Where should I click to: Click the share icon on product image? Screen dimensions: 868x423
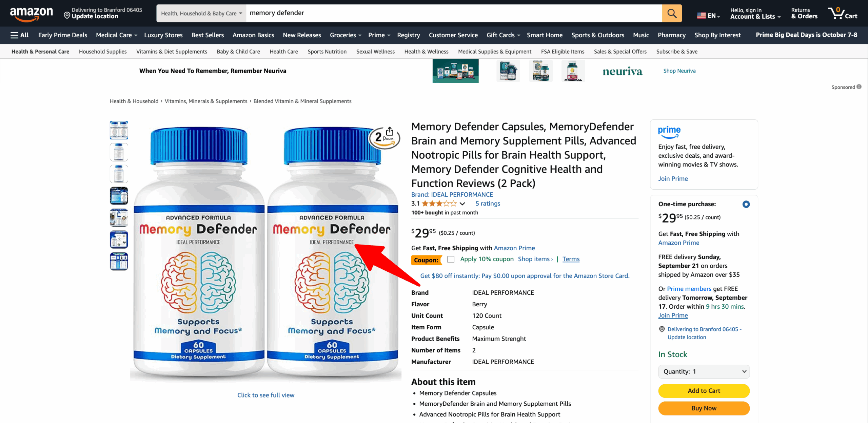390,131
